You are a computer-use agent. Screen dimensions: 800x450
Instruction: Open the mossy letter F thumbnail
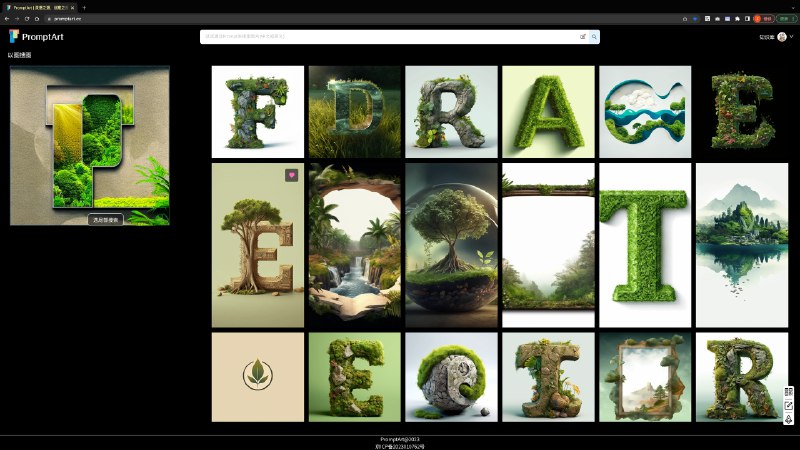[258, 112]
